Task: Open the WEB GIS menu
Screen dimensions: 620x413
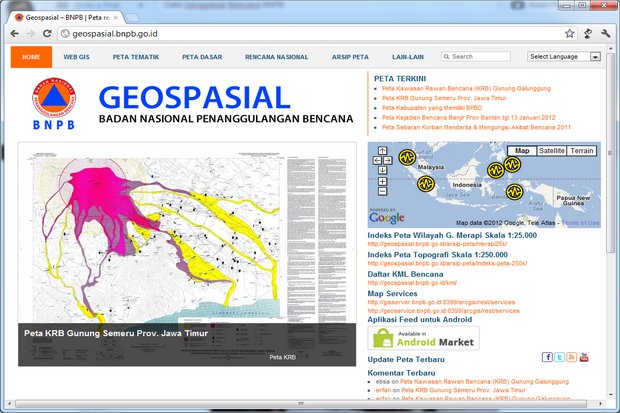Action: (x=77, y=57)
